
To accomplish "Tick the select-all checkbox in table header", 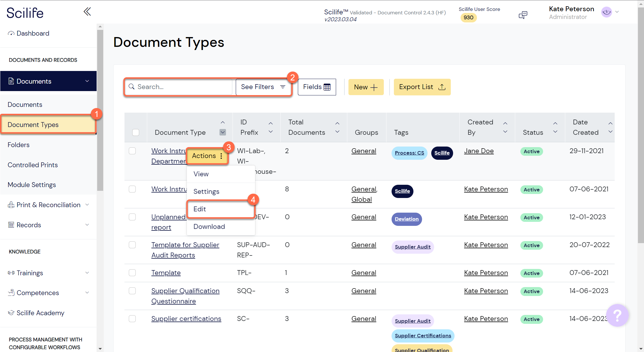I will [x=136, y=132].
